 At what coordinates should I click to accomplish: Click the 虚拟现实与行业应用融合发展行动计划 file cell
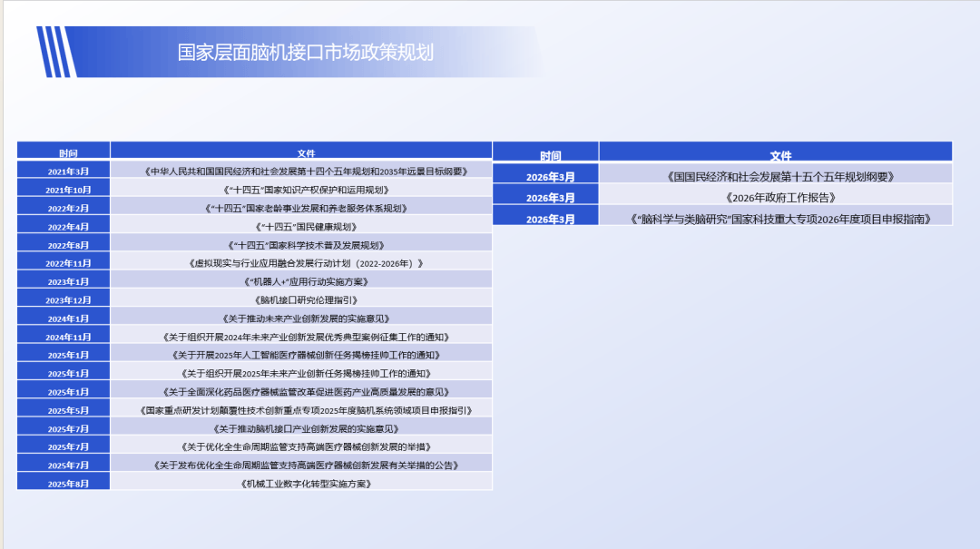point(301,262)
